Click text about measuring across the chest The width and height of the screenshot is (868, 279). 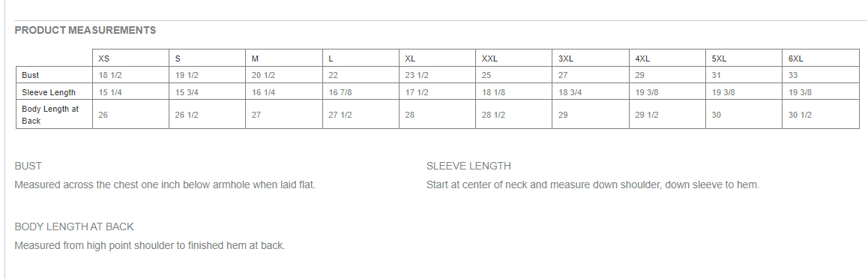(165, 185)
